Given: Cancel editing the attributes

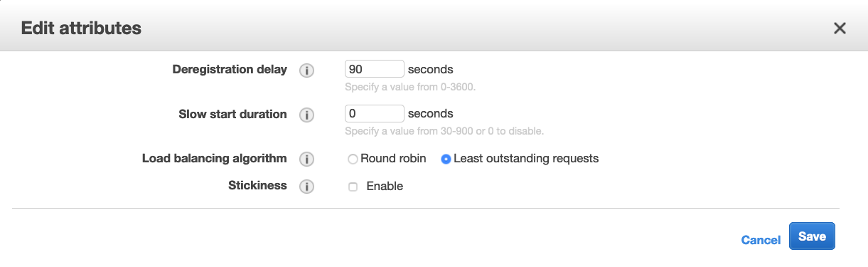Looking at the screenshot, I should pos(761,240).
